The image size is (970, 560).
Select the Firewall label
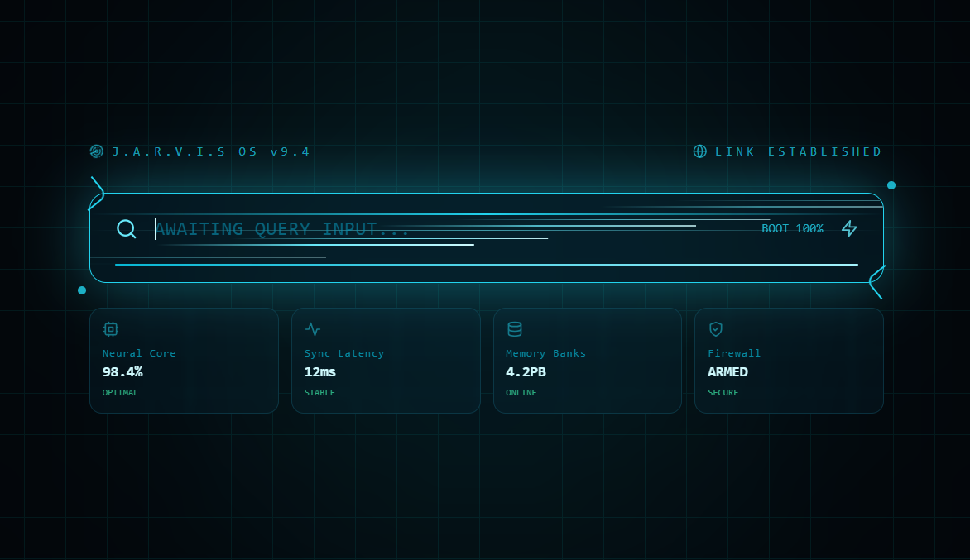coord(734,353)
